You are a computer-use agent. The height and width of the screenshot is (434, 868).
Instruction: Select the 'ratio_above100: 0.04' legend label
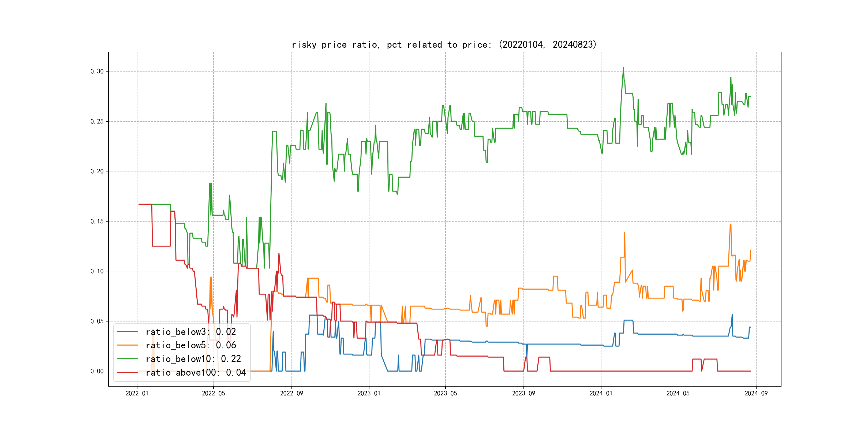(196, 372)
